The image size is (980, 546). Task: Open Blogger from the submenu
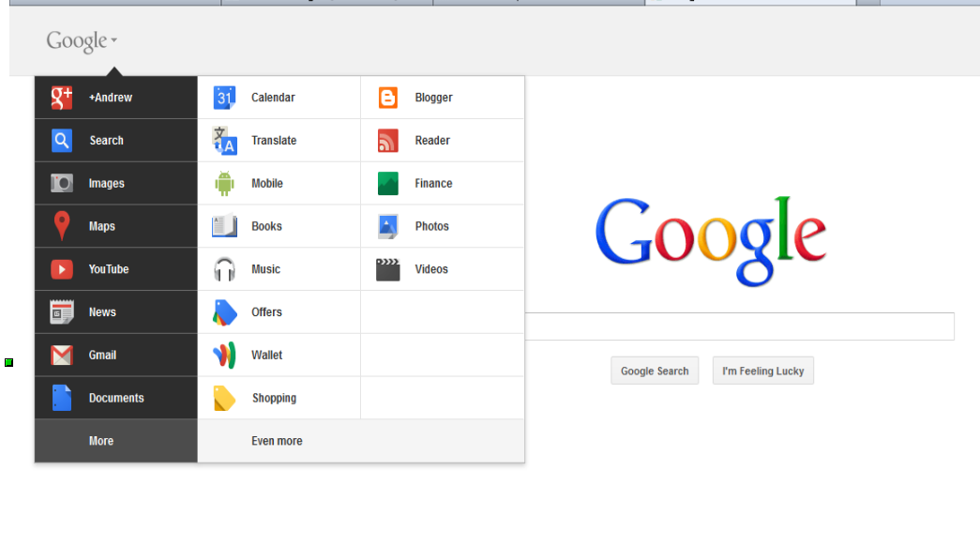click(x=443, y=98)
